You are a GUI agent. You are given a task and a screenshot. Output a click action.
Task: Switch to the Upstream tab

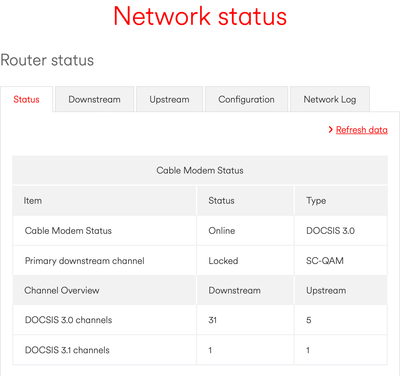[x=169, y=99]
